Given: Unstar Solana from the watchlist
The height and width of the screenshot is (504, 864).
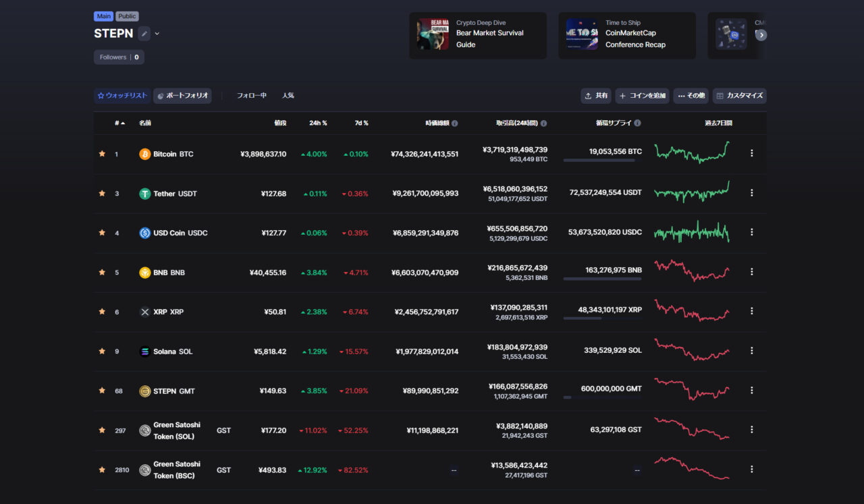Looking at the screenshot, I should [102, 351].
